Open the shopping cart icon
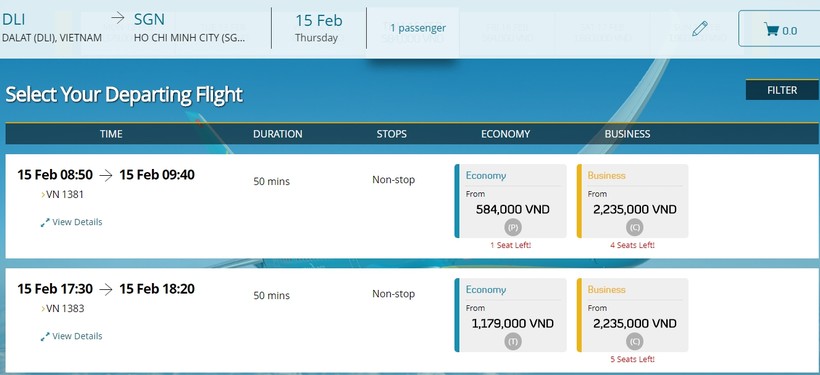The width and height of the screenshot is (820, 375). 771,29
